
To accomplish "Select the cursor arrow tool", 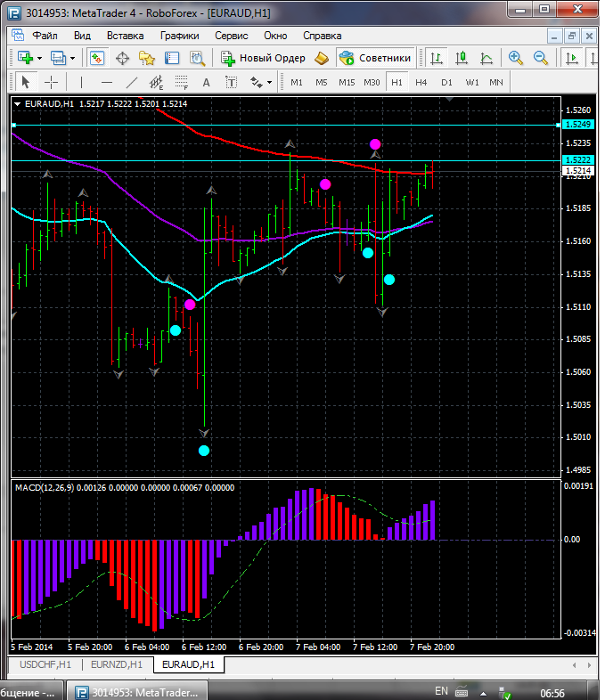I will (26, 82).
